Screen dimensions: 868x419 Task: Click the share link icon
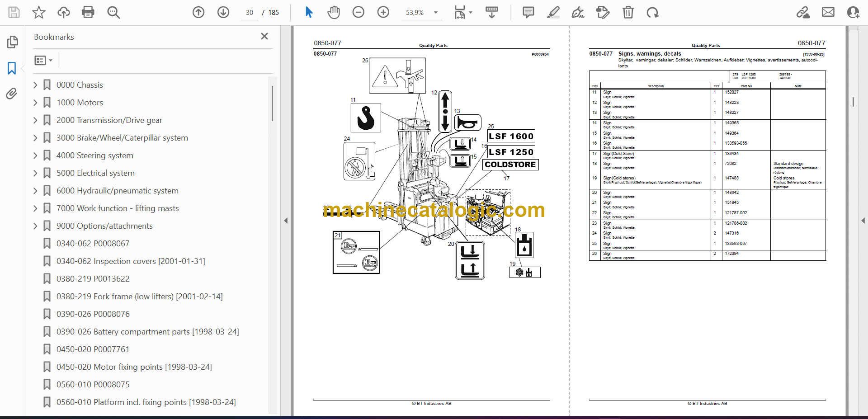click(803, 12)
